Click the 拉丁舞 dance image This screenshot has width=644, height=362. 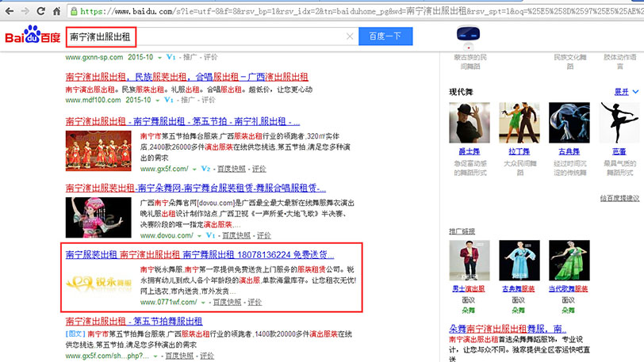[519, 123]
